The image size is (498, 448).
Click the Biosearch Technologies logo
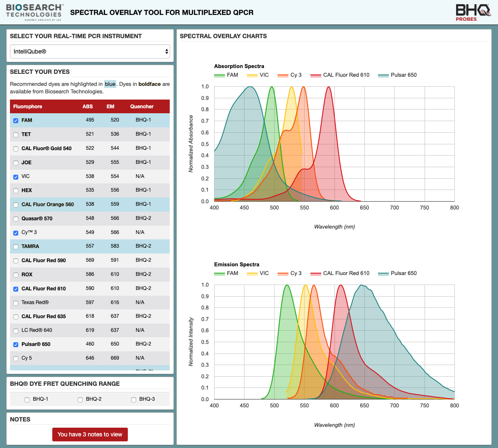[x=34, y=12]
